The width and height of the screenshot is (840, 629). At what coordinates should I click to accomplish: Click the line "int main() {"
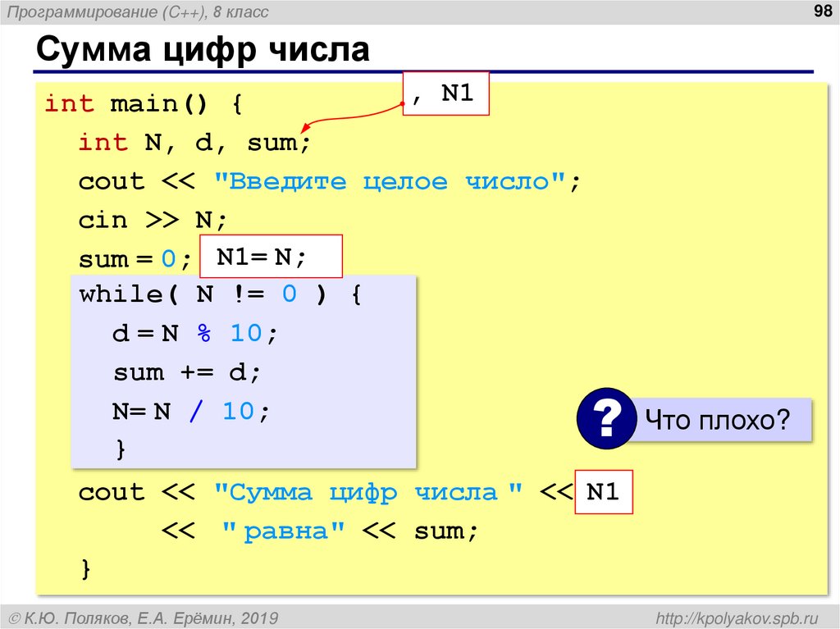(144, 103)
